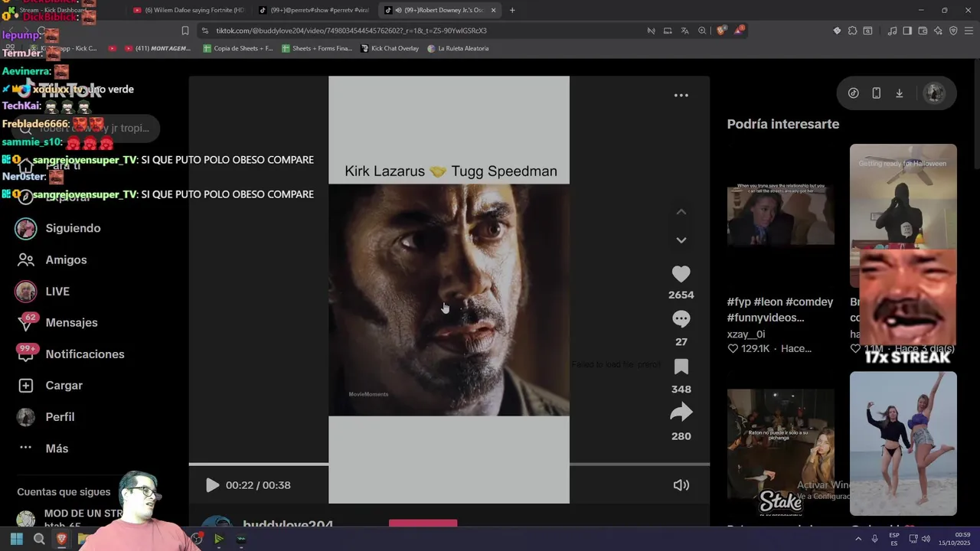
Task: Open TikTok coins icon in top bar
Action: [x=853, y=93]
